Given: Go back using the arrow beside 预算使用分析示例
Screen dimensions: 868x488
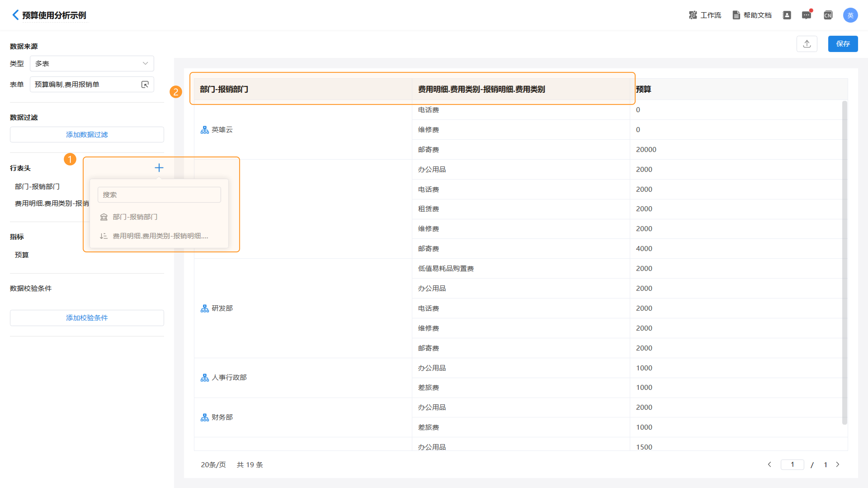Looking at the screenshot, I should tap(15, 15).
